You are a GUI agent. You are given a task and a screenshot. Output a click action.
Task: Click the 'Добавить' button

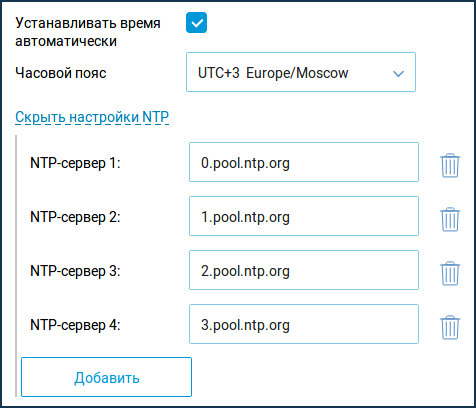click(106, 377)
